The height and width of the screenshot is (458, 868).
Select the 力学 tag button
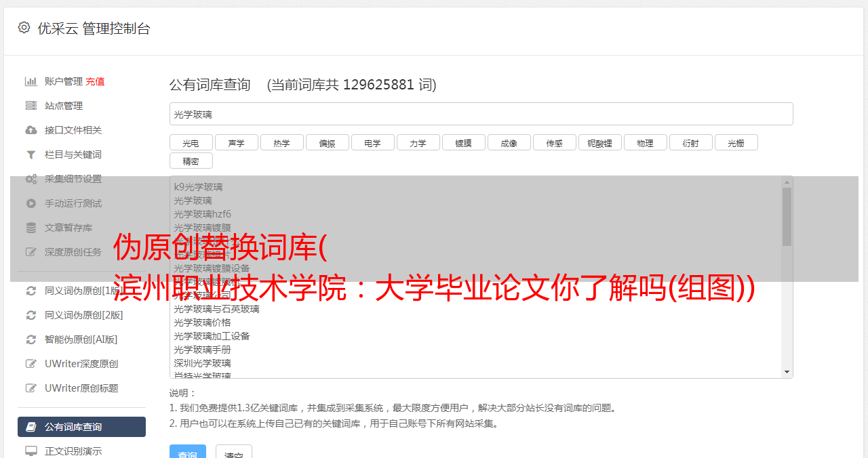click(418, 142)
